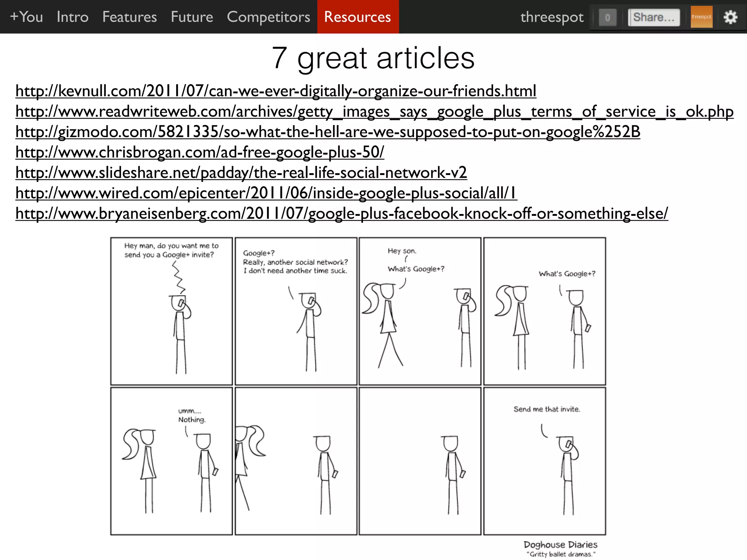The height and width of the screenshot is (560, 747).
Task: Open the +You tab
Action: (26, 17)
